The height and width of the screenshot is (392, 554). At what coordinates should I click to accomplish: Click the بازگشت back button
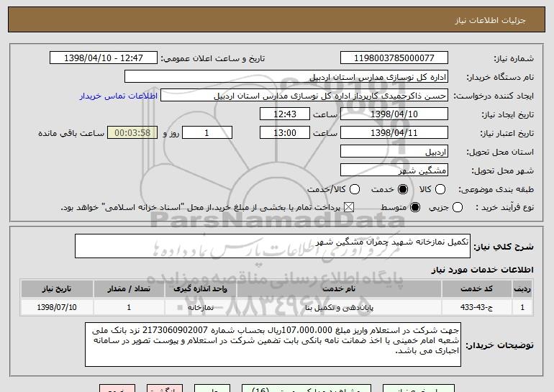click(165, 388)
